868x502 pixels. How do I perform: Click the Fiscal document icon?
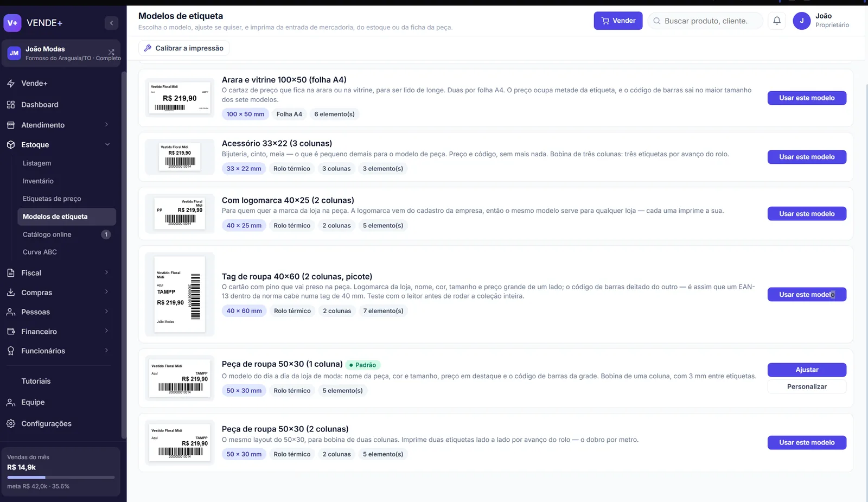point(11,273)
